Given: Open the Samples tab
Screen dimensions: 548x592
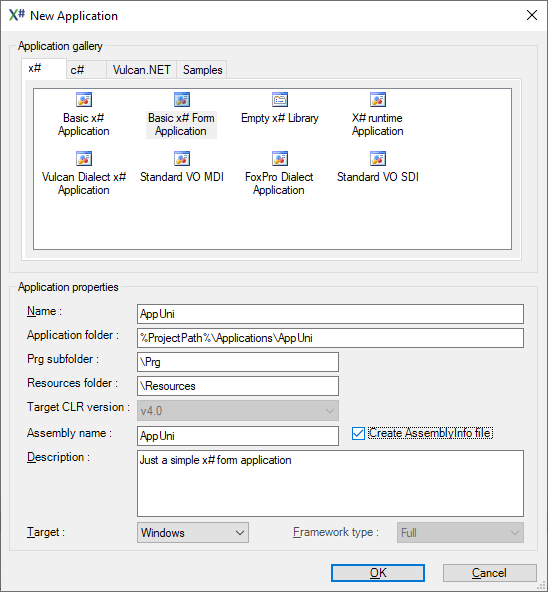Looking at the screenshot, I should coord(202,70).
